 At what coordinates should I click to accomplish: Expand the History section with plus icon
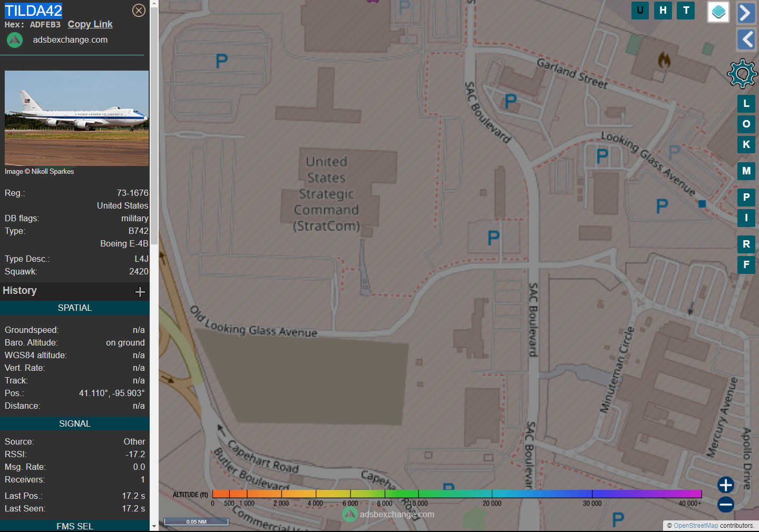(140, 292)
